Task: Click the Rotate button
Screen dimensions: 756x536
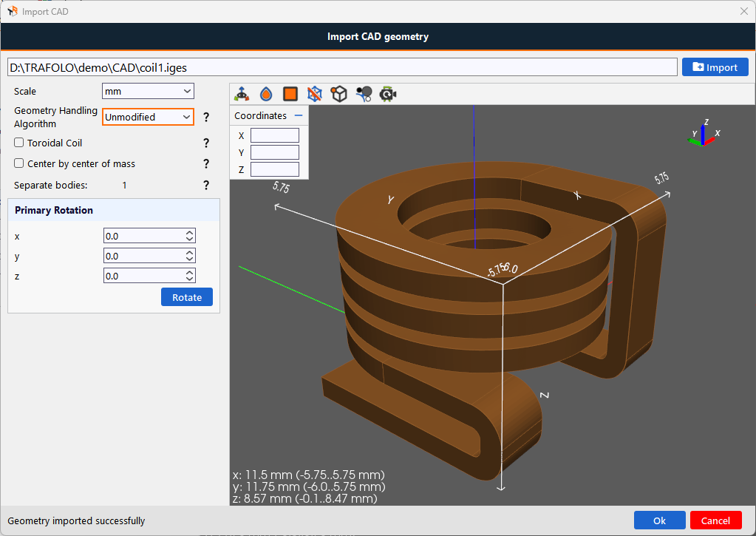Action: tap(186, 297)
